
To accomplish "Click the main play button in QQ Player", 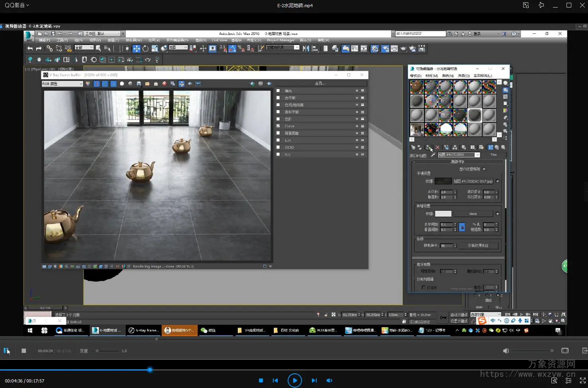I will pos(294,380).
